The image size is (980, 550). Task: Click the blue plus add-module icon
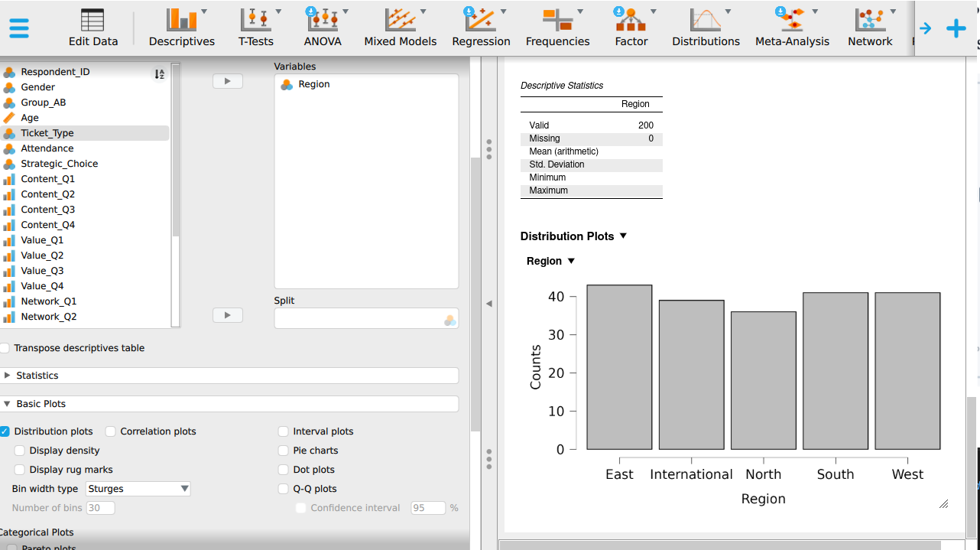[956, 28]
